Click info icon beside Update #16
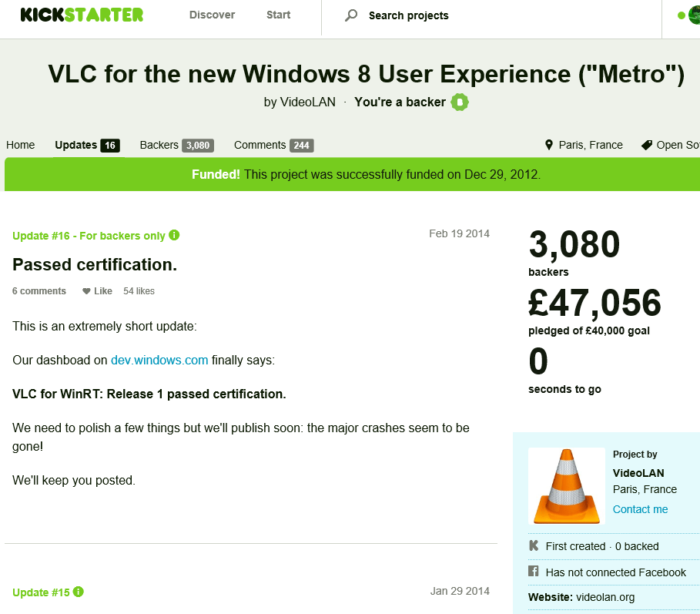The height and width of the screenshot is (614, 700). (x=174, y=235)
